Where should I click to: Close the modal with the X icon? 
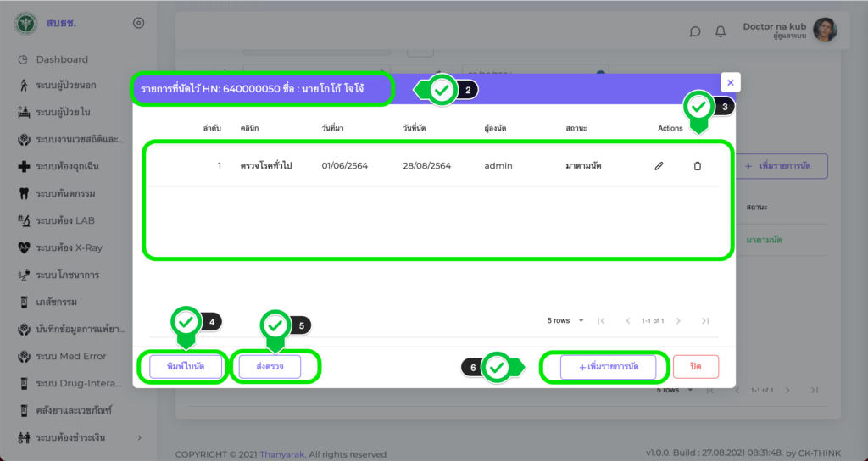click(730, 82)
